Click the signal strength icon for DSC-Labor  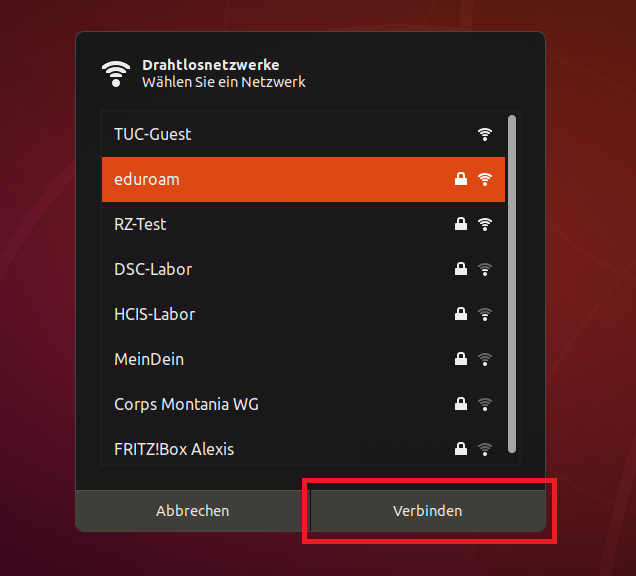(x=485, y=269)
